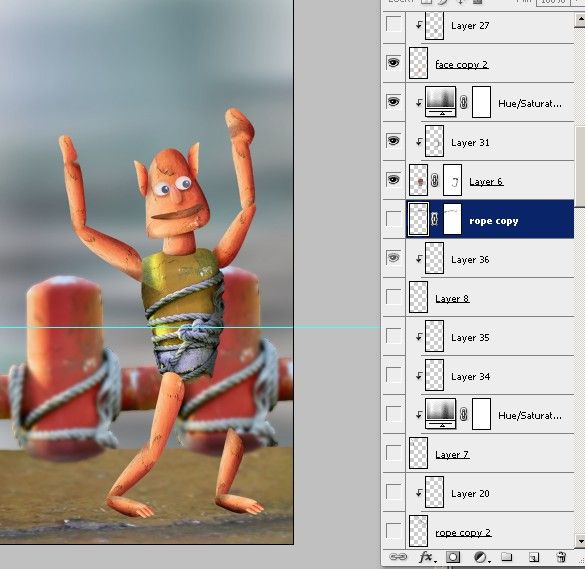This screenshot has width=585, height=569.
Task: Click the hidden Hue/Saturation adjustment icon
Action: [x=441, y=413]
